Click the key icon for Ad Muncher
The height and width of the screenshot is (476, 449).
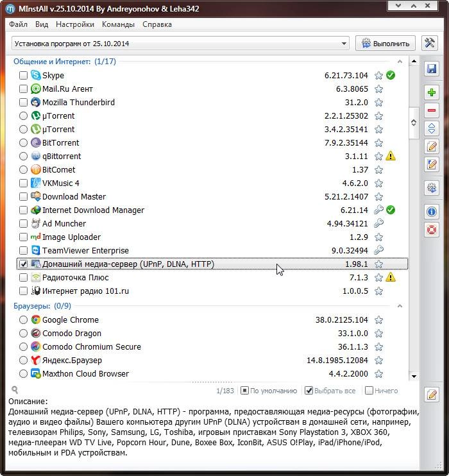coord(378,223)
